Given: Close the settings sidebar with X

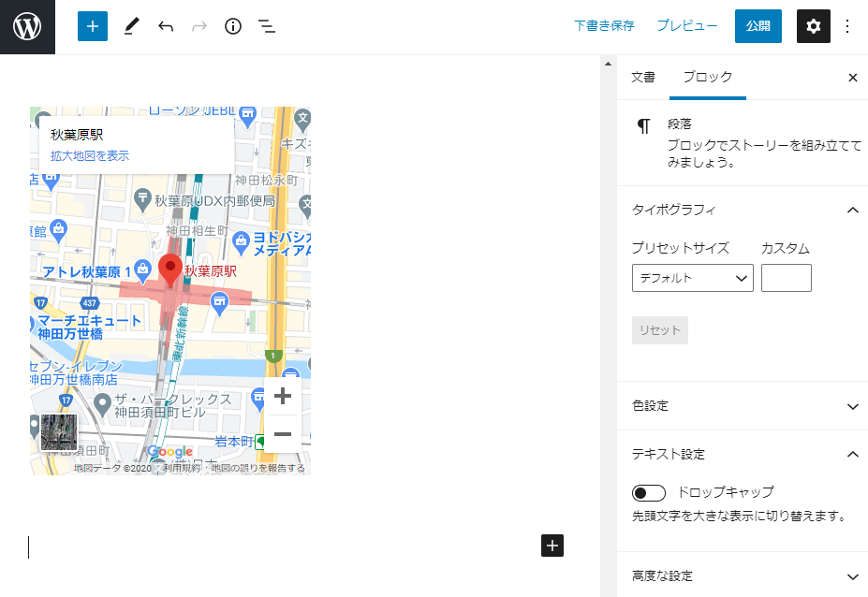Looking at the screenshot, I should 852,78.
